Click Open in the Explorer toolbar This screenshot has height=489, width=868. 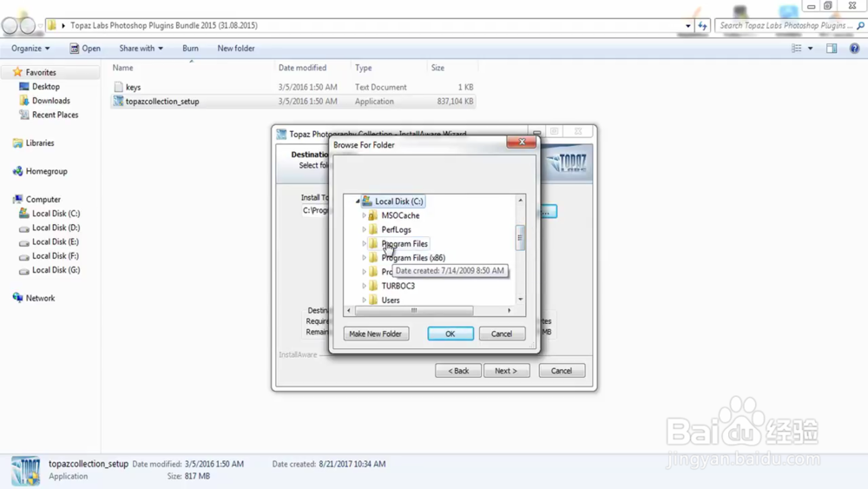pos(85,48)
